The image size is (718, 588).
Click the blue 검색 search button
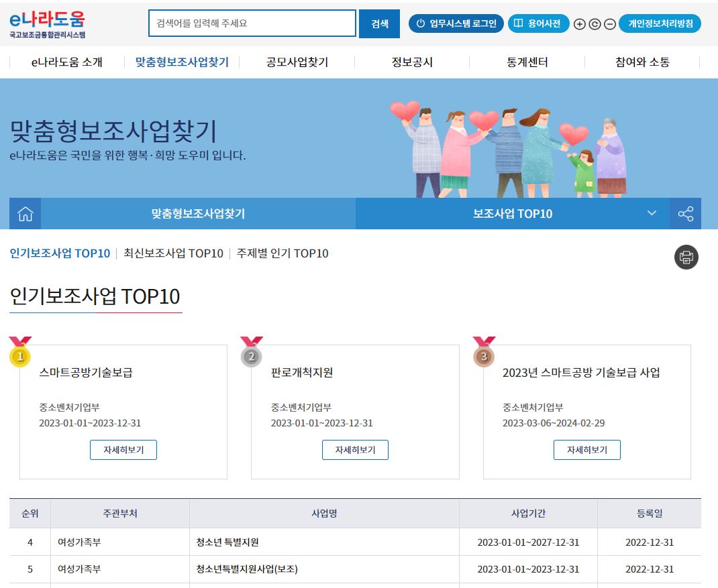(380, 23)
